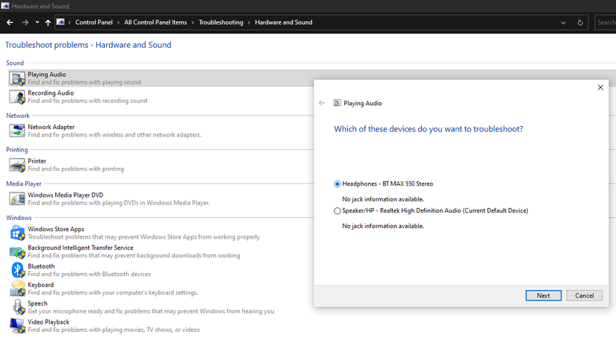
Task: Click the Next button in the dialog
Action: (544, 295)
